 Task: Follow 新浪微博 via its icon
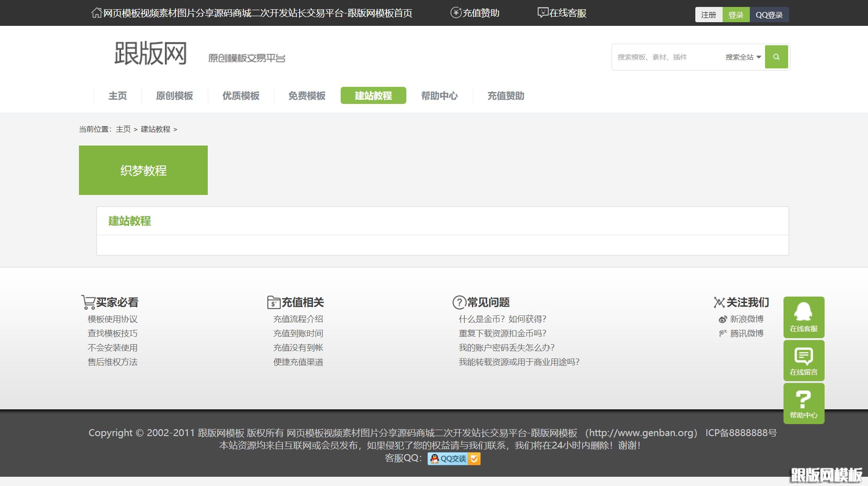(x=722, y=319)
